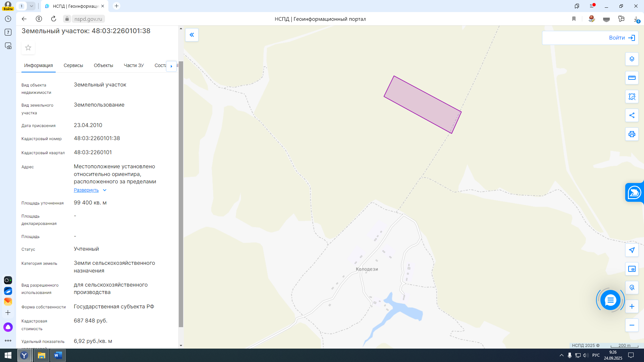Screen dimensions: 644x362
Task: Select the Объекты tab
Action: (x=103, y=65)
